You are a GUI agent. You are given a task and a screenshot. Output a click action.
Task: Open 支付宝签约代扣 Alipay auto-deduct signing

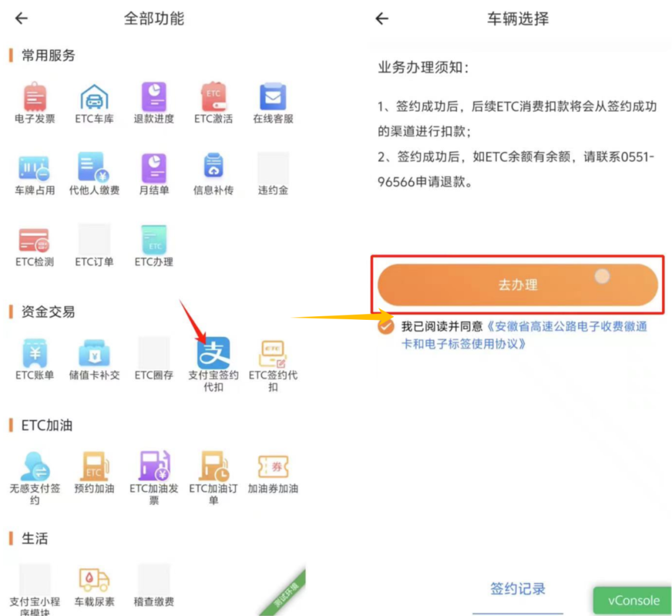[x=213, y=355]
